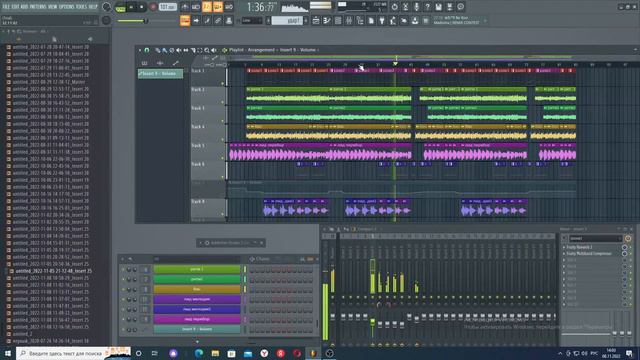Image resolution: width=640 pixels, height=360 pixels.
Task: Expand the Fruity Reeverb 2 slot arrow
Action: 564,247
